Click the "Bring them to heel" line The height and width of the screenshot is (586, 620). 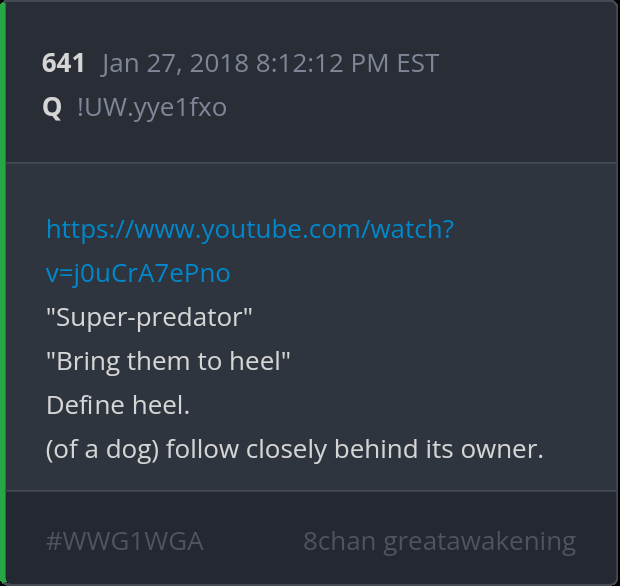[x=168, y=362]
